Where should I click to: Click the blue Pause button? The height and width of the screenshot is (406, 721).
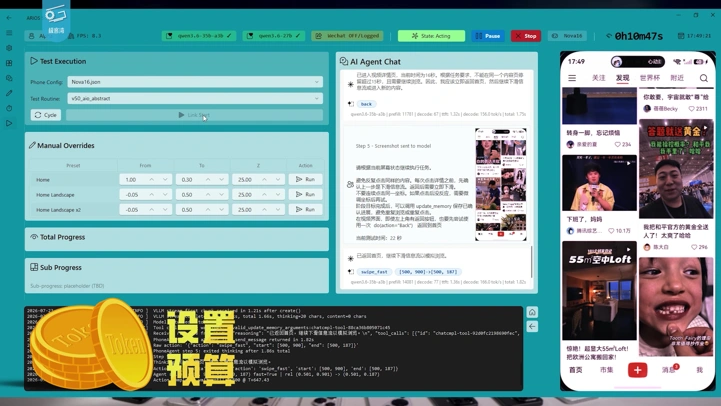pyautogui.click(x=488, y=36)
